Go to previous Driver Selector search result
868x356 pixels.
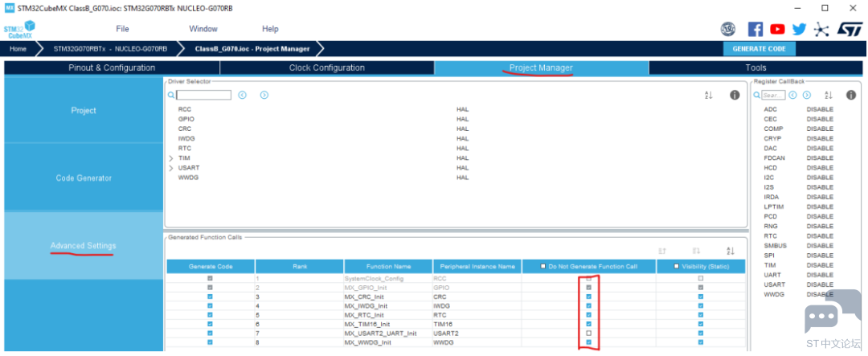point(242,96)
